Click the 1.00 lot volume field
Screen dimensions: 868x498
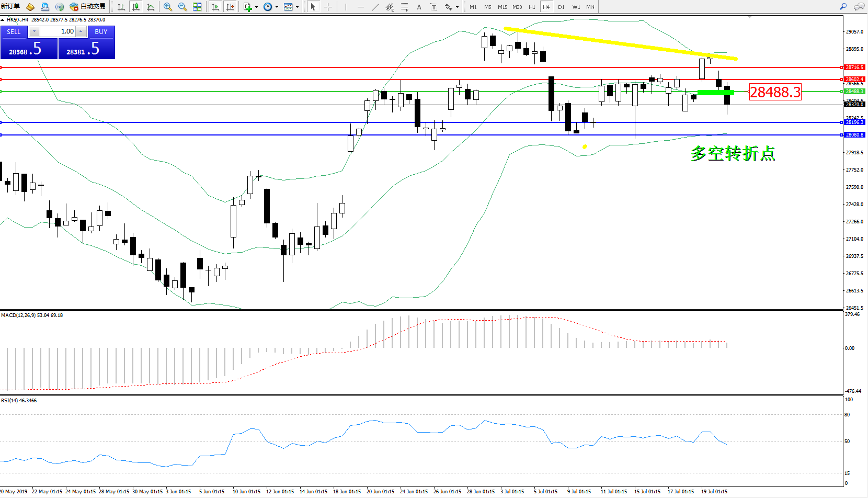point(58,31)
